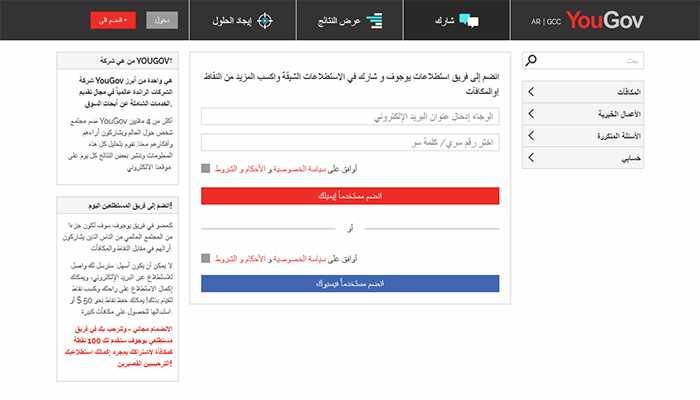Image resolution: width=700 pixels, height=400 pixels.
Task: Open the المكافآت sidebar item
Action: point(583,92)
